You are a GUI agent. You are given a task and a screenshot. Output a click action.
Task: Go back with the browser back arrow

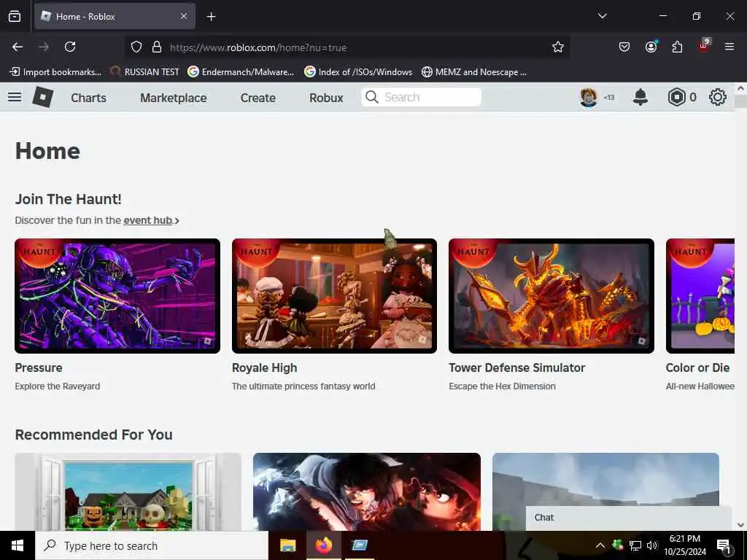[18, 47]
